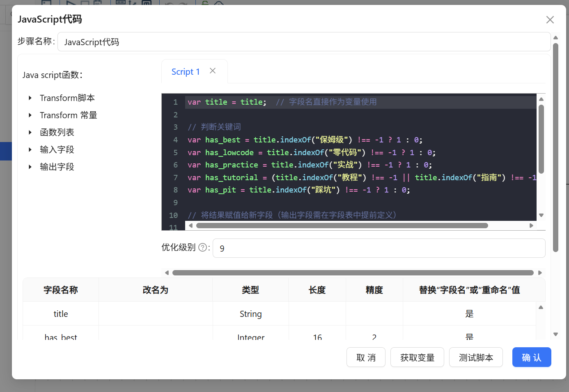The width and height of the screenshot is (569, 392).
Task: Click the code editor scroll-left arrow
Action: 190,225
